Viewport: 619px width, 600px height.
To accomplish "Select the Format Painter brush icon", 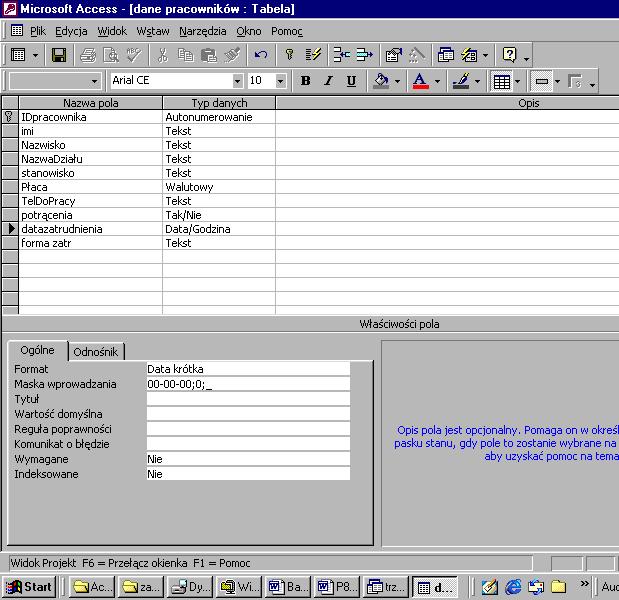I will click(232, 55).
